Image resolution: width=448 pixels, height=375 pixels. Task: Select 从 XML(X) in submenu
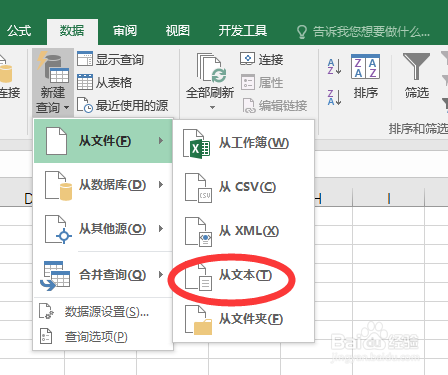tap(243, 231)
